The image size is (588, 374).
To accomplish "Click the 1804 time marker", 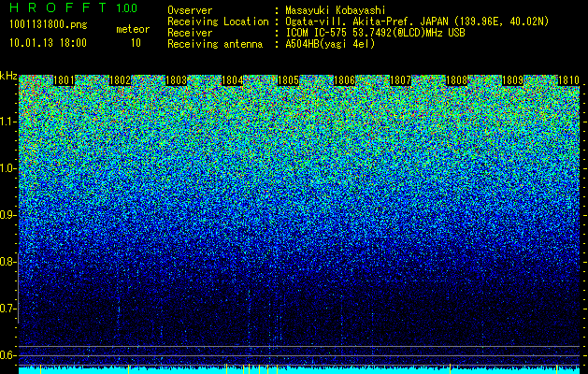I will (232, 80).
